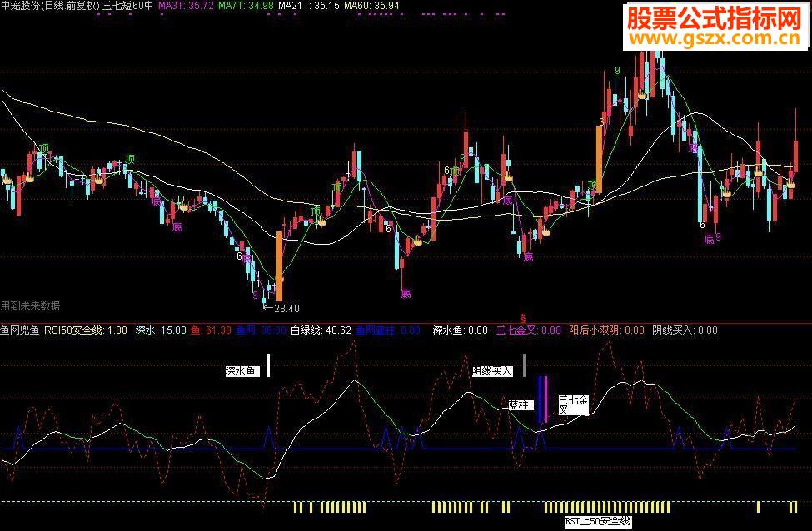This screenshot has height=531, width=812.
Task: Select the 三七短60中 indicator name
Action: point(128,6)
